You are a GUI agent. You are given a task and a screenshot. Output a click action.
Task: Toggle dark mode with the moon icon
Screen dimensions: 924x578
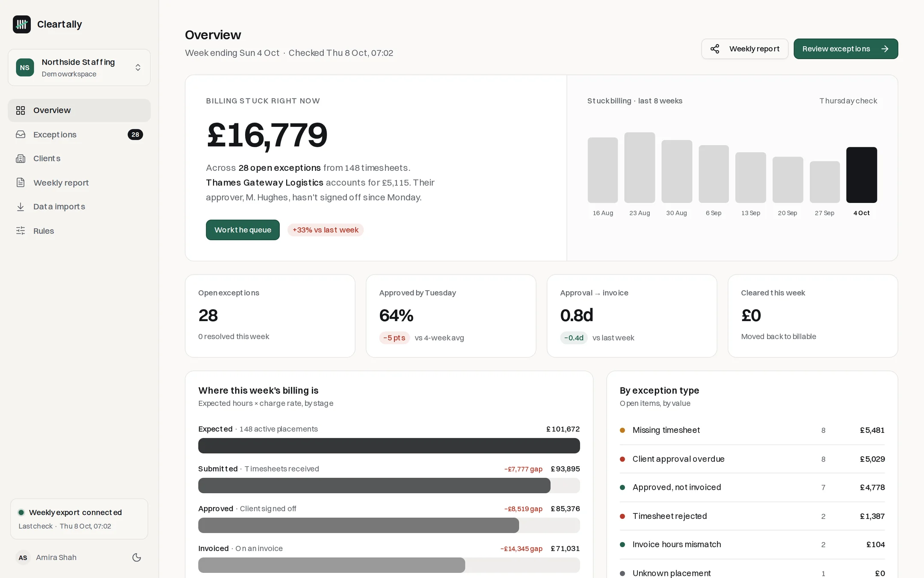click(137, 557)
